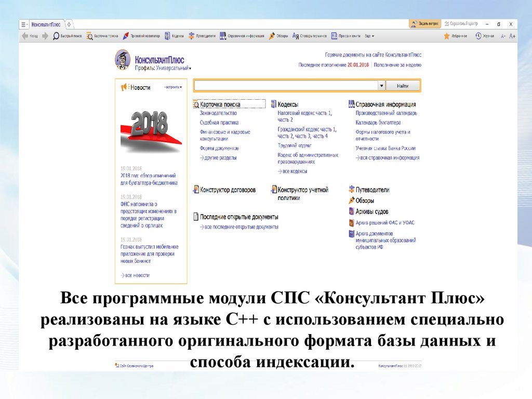Expand the search history dropdown arrow

tap(381, 86)
